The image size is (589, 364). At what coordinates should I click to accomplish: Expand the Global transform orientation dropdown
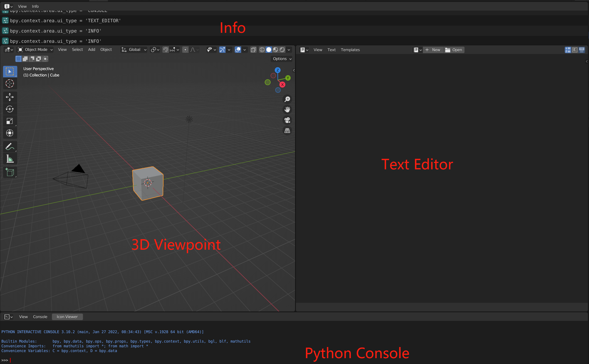134,49
